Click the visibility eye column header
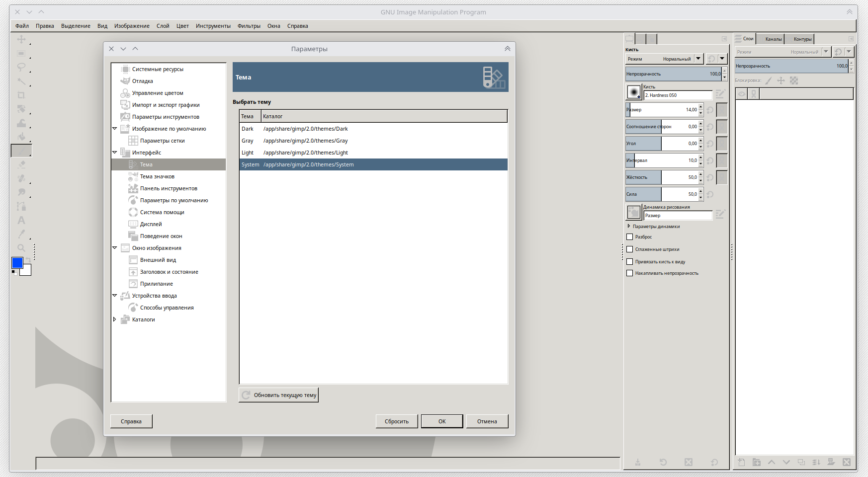The image size is (868, 477). tap(741, 94)
